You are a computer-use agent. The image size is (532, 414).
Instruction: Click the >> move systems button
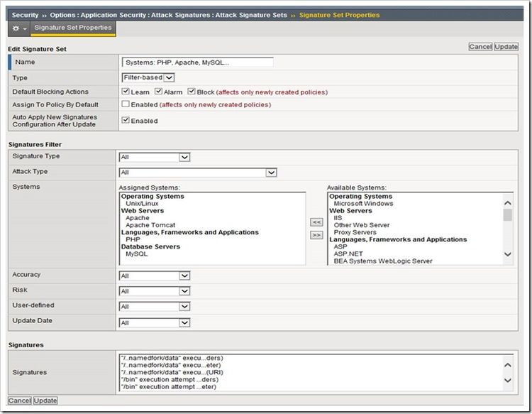[316, 235]
